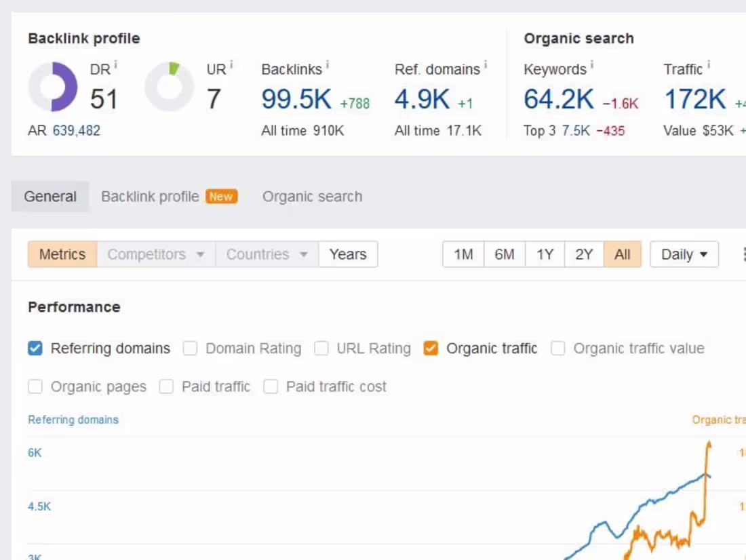This screenshot has width=746, height=560.
Task: Switch to the Backlink profile tab
Action: click(150, 197)
